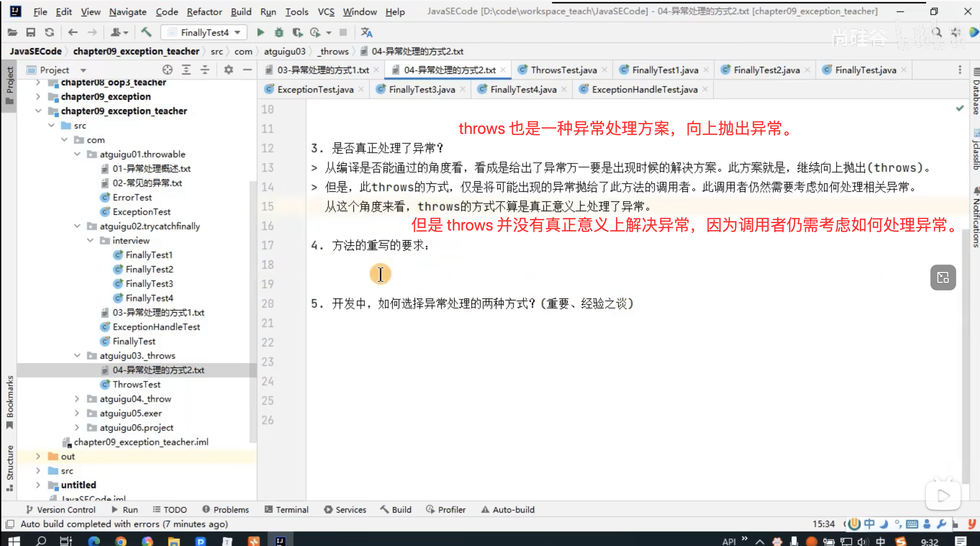Collapse the interview folder
This screenshot has height=546, width=980.
(90, 240)
